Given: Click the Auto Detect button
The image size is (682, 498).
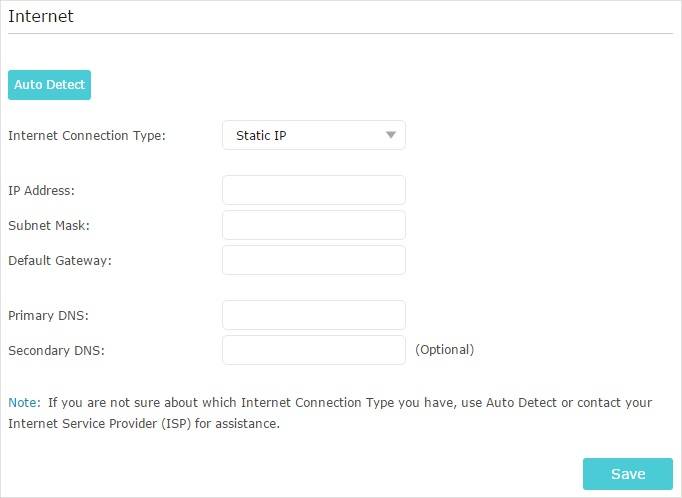Looking at the screenshot, I should click(49, 85).
